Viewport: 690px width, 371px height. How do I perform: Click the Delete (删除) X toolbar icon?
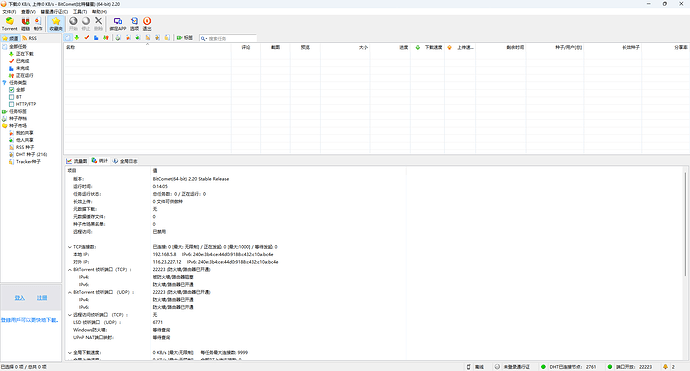tap(99, 24)
